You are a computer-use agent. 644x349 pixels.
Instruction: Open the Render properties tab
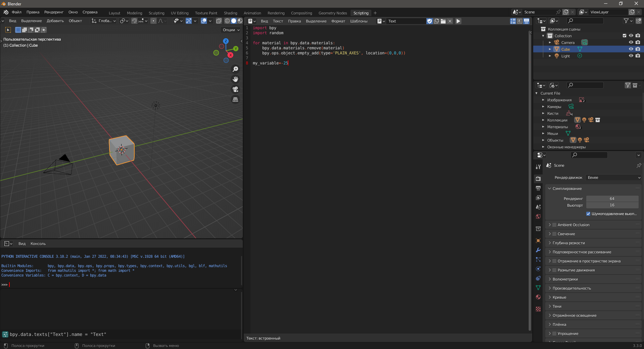pos(538,179)
